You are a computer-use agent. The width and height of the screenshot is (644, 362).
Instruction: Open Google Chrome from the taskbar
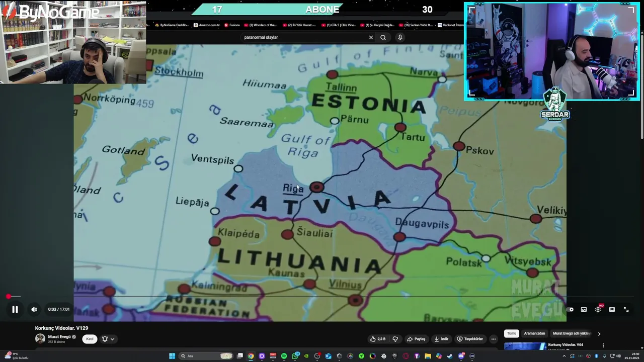(251, 356)
